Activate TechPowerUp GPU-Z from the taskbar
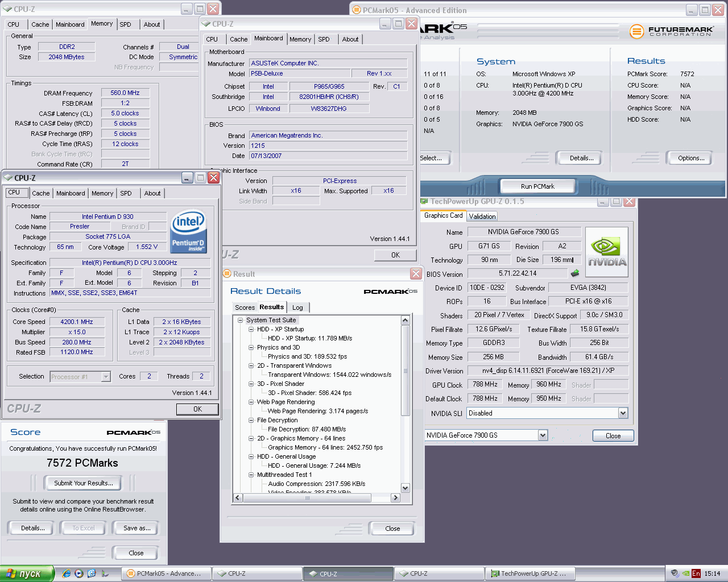The height and width of the screenshot is (582, 728). click(531, 573)
